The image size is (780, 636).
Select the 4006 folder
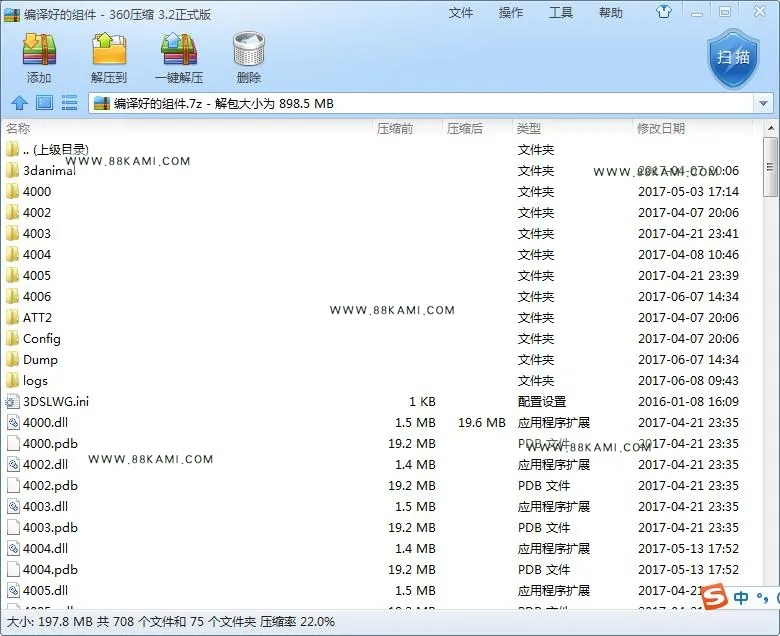[x=37, y=296]
